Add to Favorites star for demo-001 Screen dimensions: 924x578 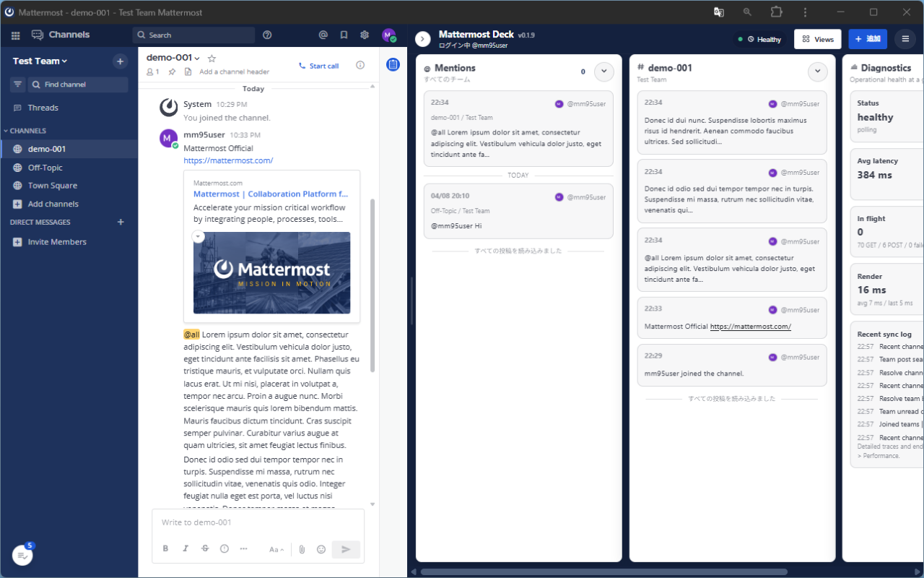(x=212, y=58)
